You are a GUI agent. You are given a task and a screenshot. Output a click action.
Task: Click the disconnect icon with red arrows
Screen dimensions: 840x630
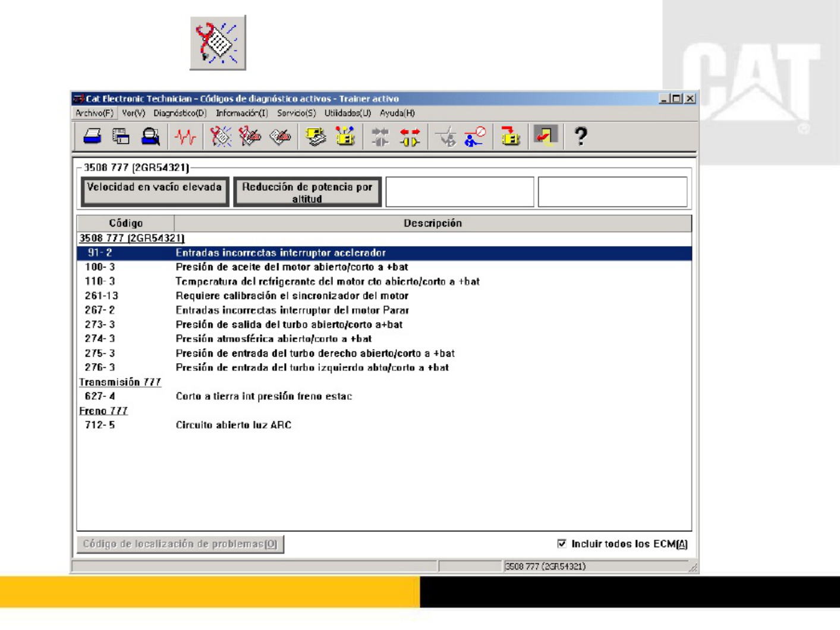(x=410, y=137)
